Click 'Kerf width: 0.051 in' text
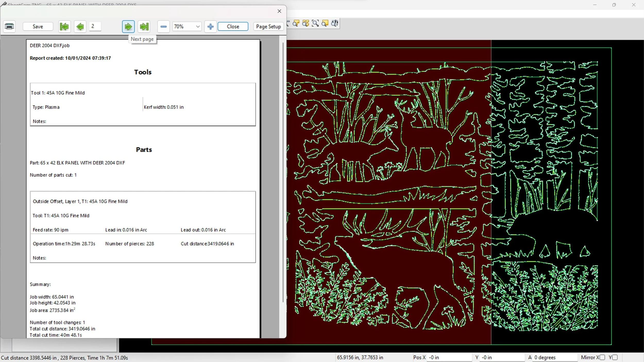This screenshot has width=644, height=362. pyautogui.click(x=164, y=107)
